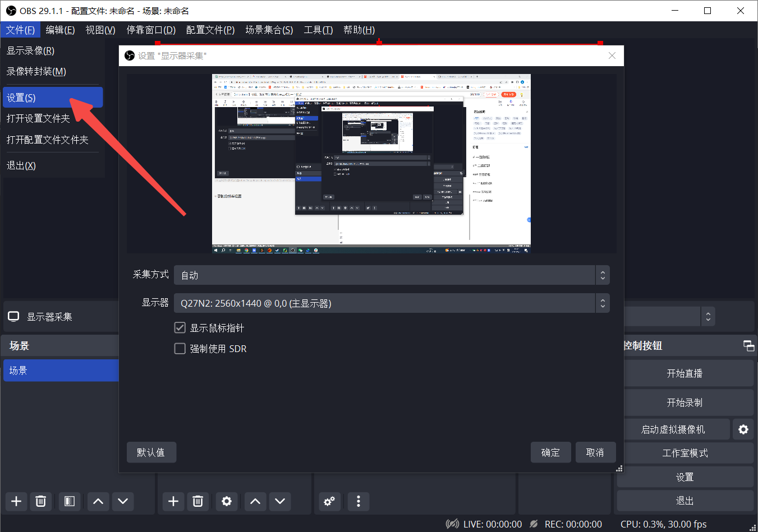
Task: Open scene filters icon in the Scenes toolbar
Action: [70, 501]
